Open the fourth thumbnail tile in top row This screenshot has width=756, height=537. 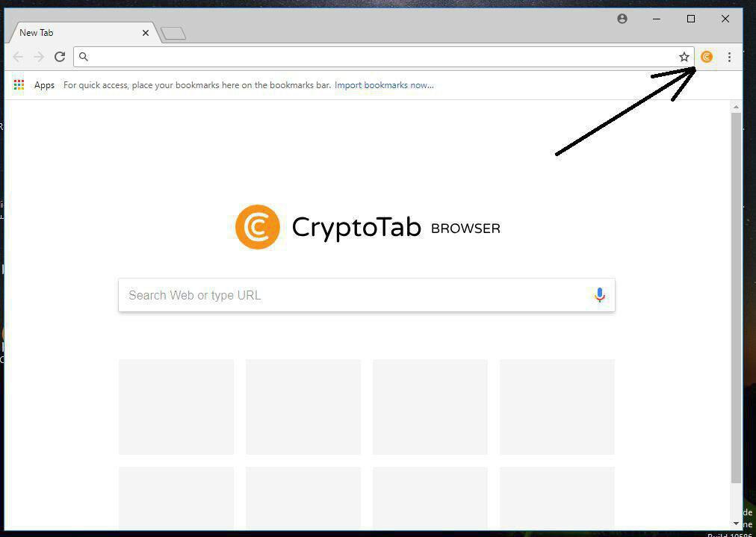pos(557,407)
